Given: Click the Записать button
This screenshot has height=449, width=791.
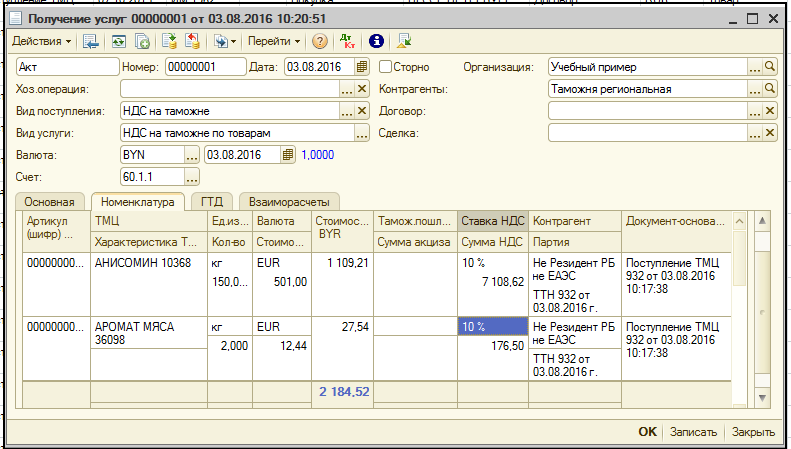Looking at the screenshot, I should [693, 432].
